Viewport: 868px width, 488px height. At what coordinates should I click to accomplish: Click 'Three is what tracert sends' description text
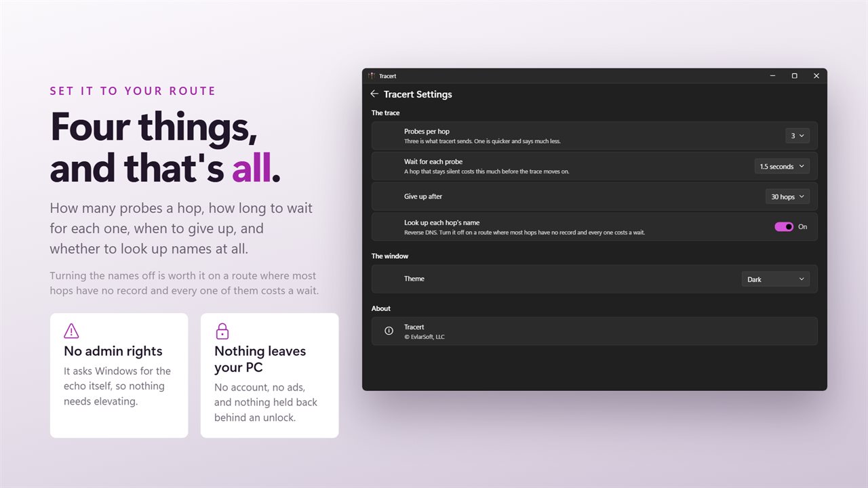[482, 142]
